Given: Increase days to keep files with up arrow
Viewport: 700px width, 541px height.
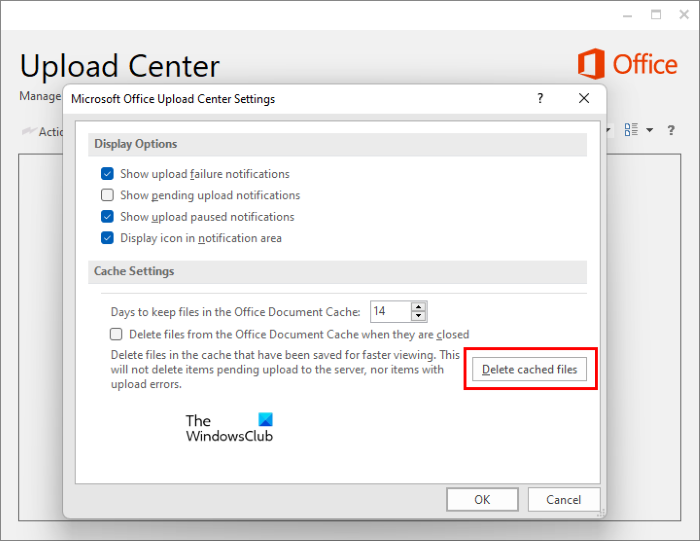Looking at the screenshot, I should pos(418,307).
